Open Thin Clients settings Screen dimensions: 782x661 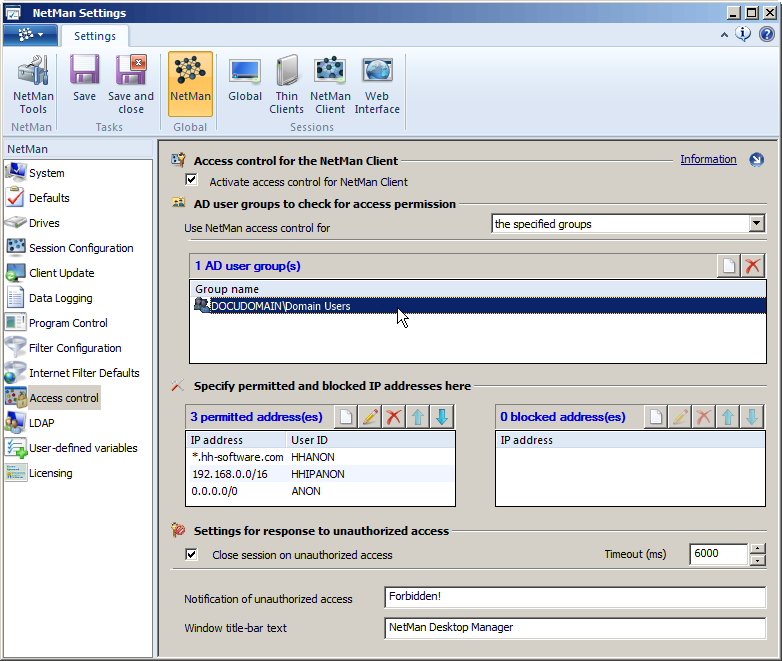click(x=286, y=85)
